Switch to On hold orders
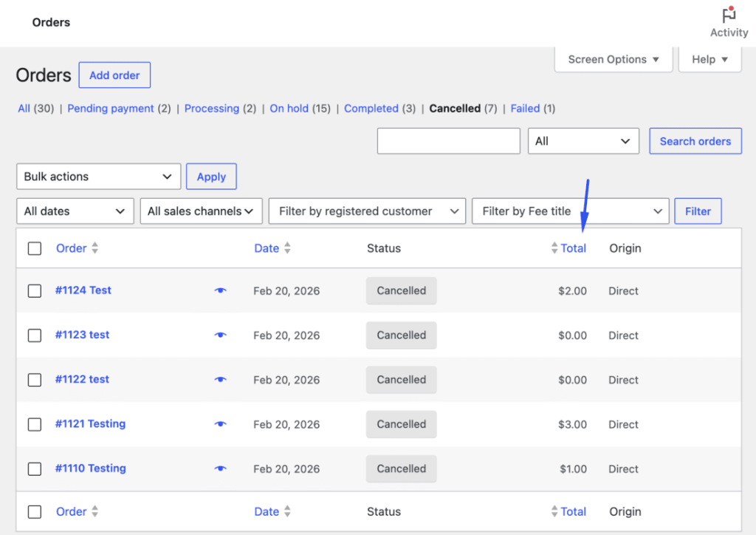Screen dimensions: 756x535 coord(289,109)
